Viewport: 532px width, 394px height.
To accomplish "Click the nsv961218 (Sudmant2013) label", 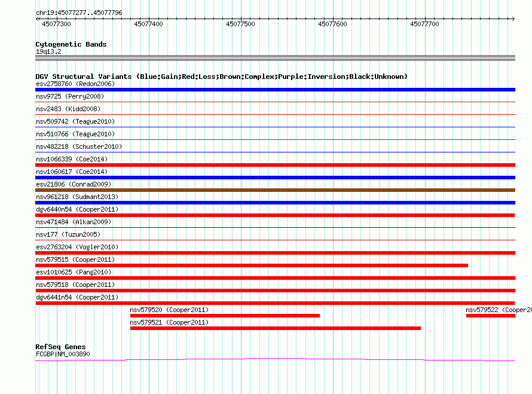I will point(77,197).
